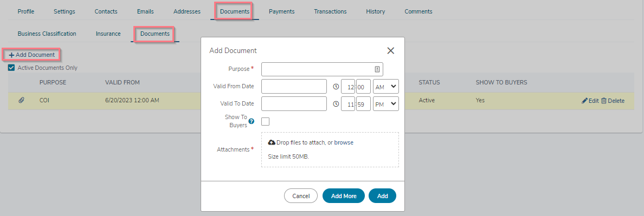
Task: Open the PM dropdown for Valid To
Action: tap(385, 104)
